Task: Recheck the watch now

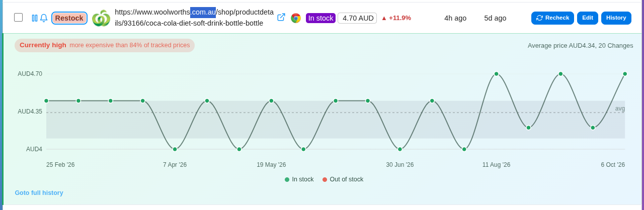Action: click(x=552, y=18)
